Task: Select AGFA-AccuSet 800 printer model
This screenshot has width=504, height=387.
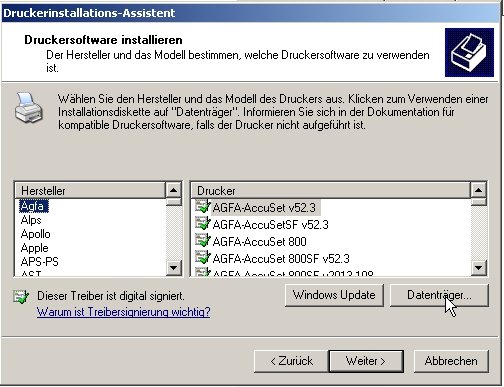Action: (x=259, y=241)
